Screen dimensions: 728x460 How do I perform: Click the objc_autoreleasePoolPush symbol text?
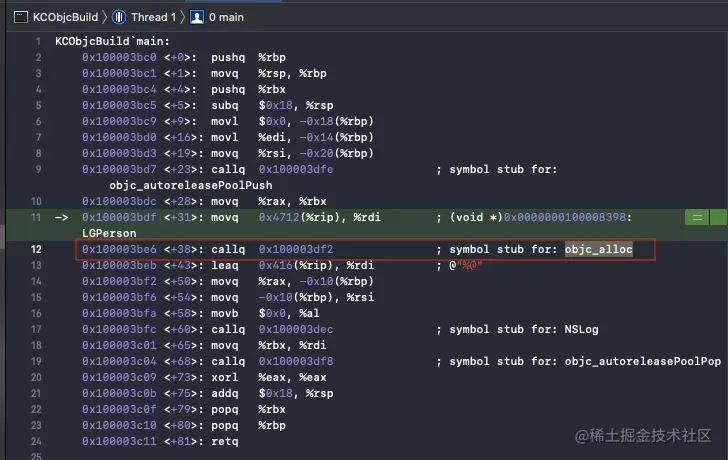188,185
